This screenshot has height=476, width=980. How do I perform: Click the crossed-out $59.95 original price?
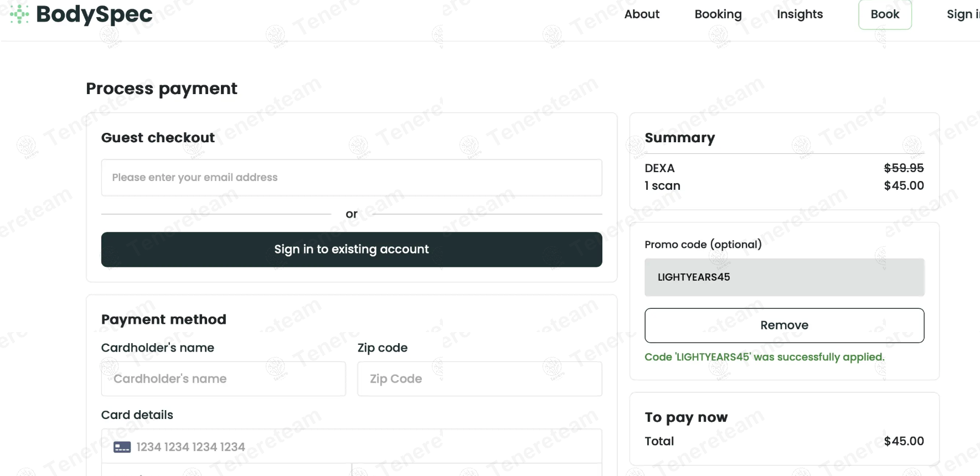point(904,168)
